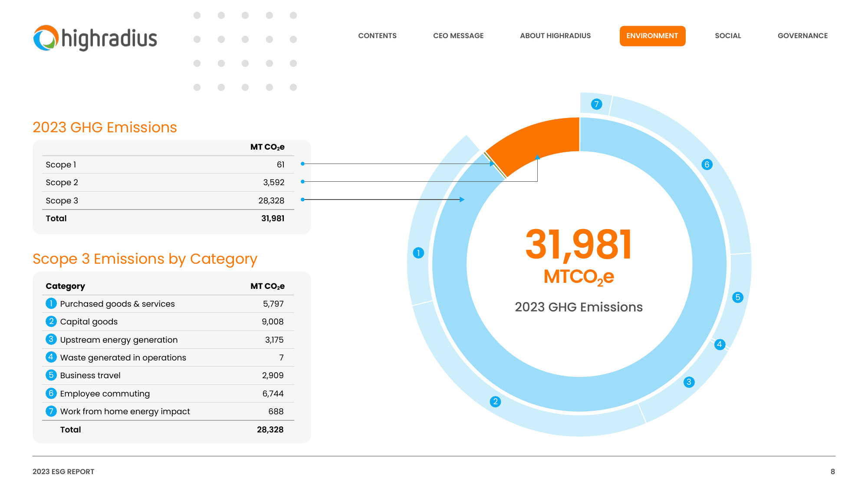Click number 7 badge beside Work from home
This screenshot has width=868, height=488.
(51, 411)
